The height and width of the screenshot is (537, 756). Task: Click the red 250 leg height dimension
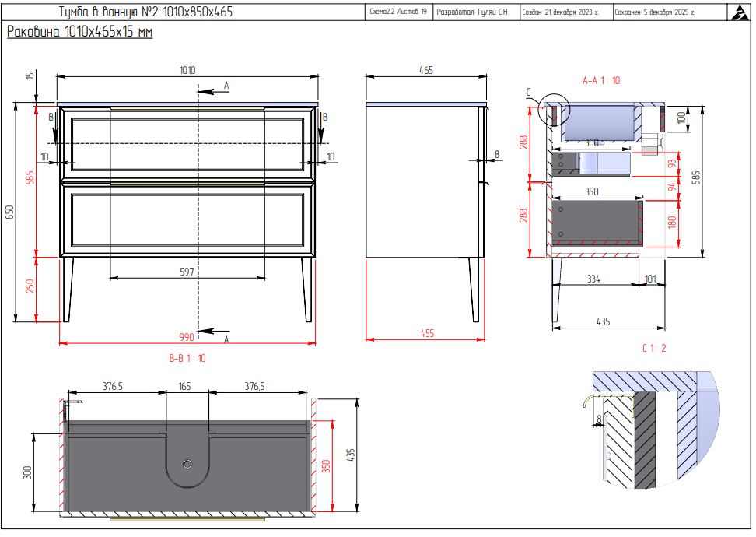[x=30, y=286]
